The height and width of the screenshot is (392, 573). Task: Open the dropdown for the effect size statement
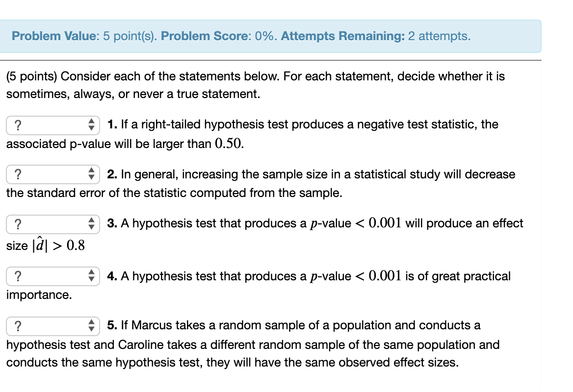click(52, 224)
